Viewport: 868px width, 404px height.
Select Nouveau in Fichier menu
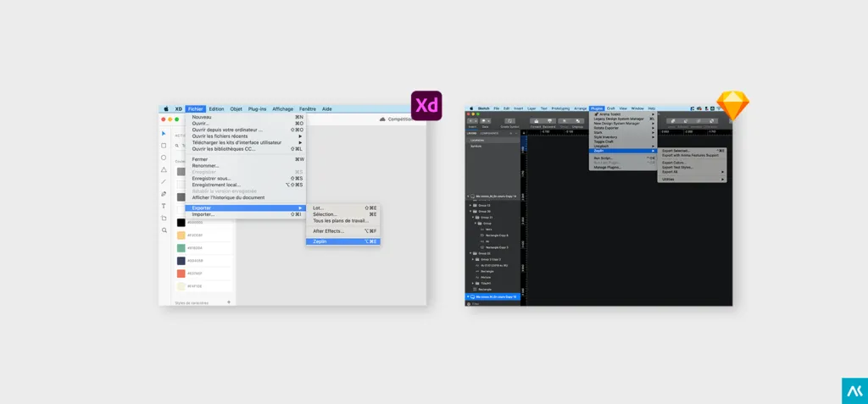point(245,118)
